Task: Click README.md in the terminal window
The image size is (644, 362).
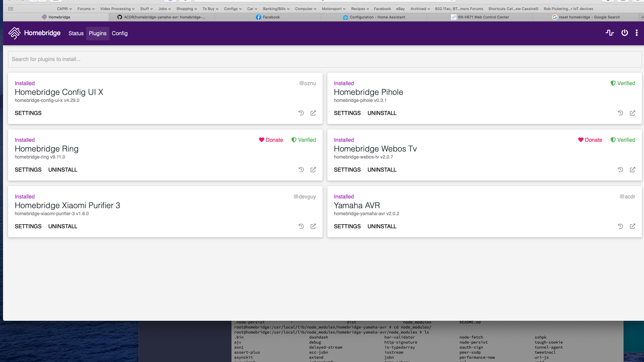Action: (x=470, y=322)
